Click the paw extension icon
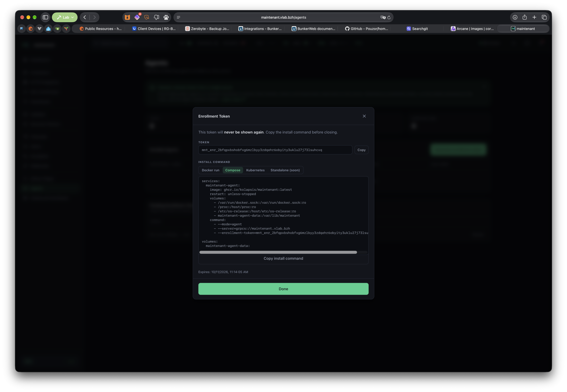The image size is (567, 392). [x=166, y=17]
